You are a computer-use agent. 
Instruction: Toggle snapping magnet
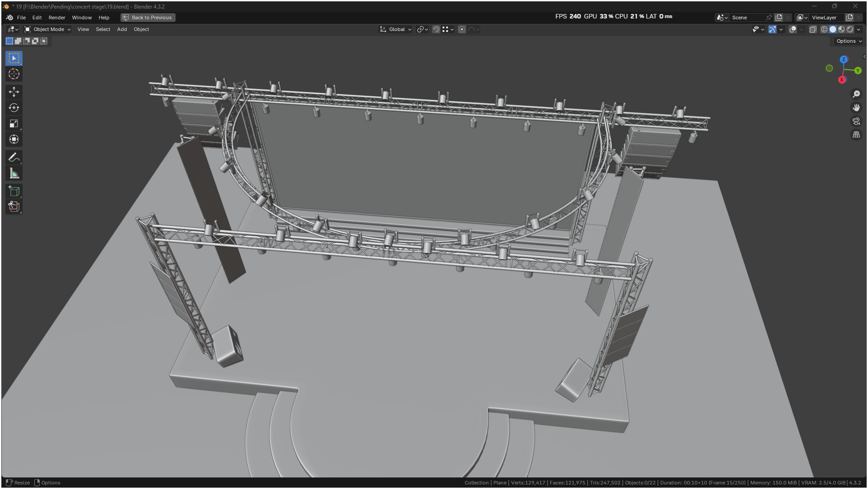pyautogui.click(x=436, y=29)
